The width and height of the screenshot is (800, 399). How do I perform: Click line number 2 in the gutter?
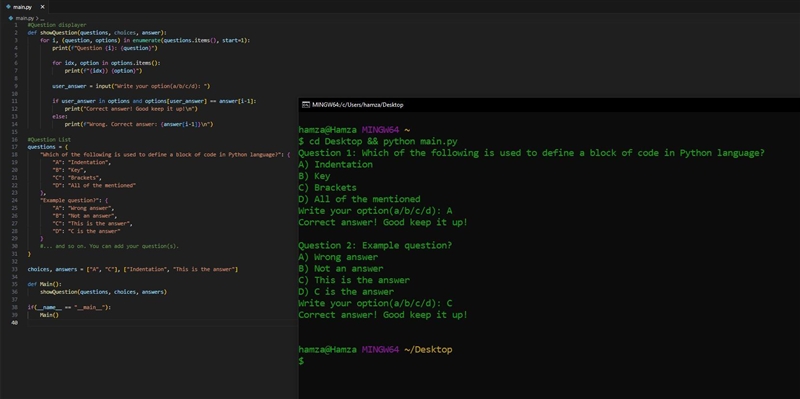coord(16,32)
